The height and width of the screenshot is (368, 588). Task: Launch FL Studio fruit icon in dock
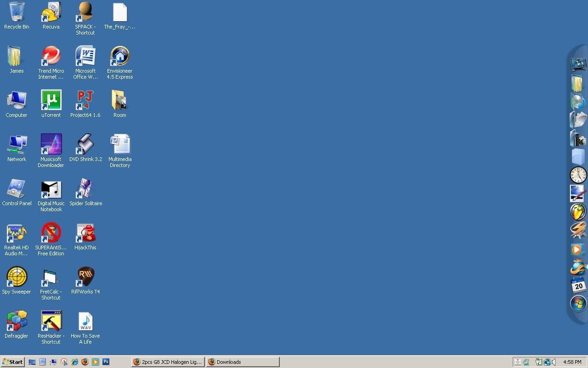tap(578, 212)
